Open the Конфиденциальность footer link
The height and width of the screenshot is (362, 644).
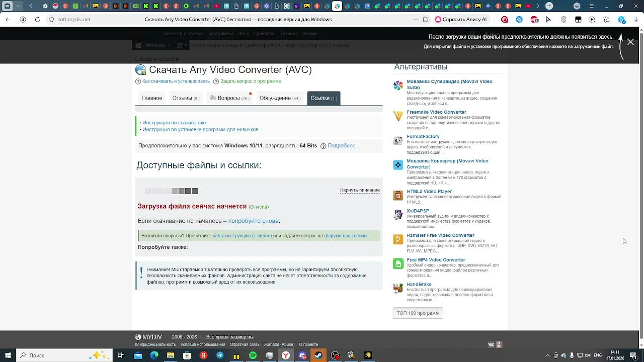[155, 344]
